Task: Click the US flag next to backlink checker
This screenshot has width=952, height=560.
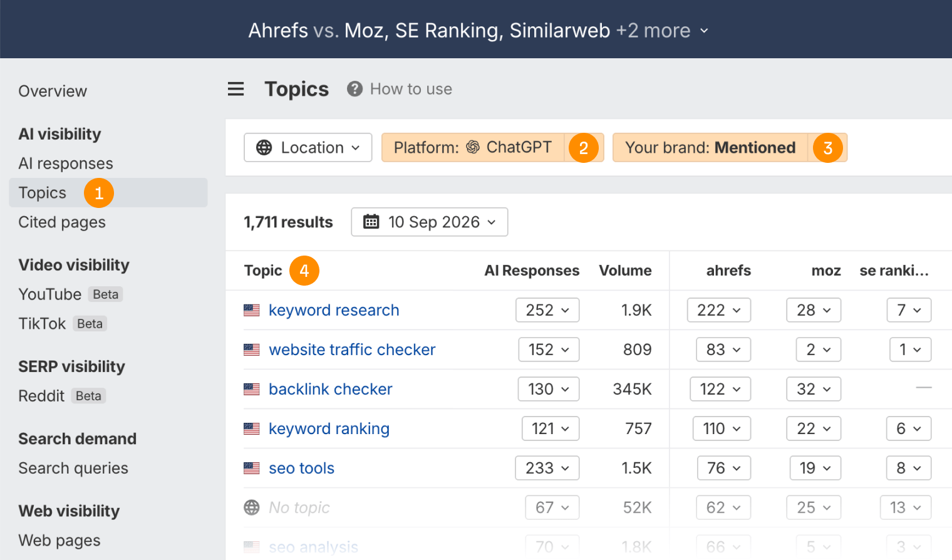Action: pyautogui.click(x=252, y=389)
